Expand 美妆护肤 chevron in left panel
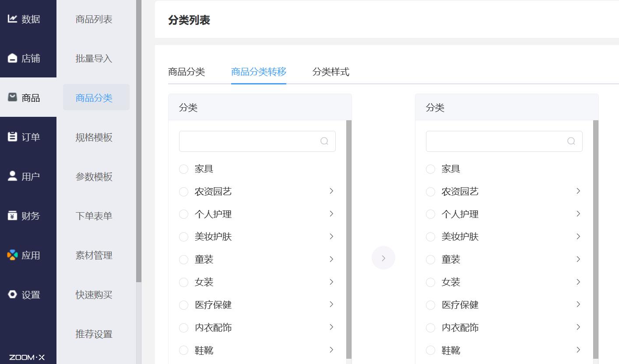The image size is (619, 364). click(x=331, y=236)
